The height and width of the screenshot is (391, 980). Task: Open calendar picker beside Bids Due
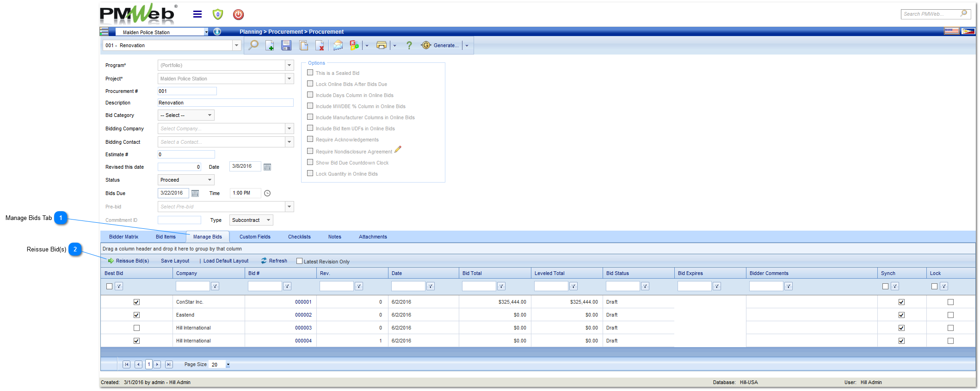(x=195, y=193)
